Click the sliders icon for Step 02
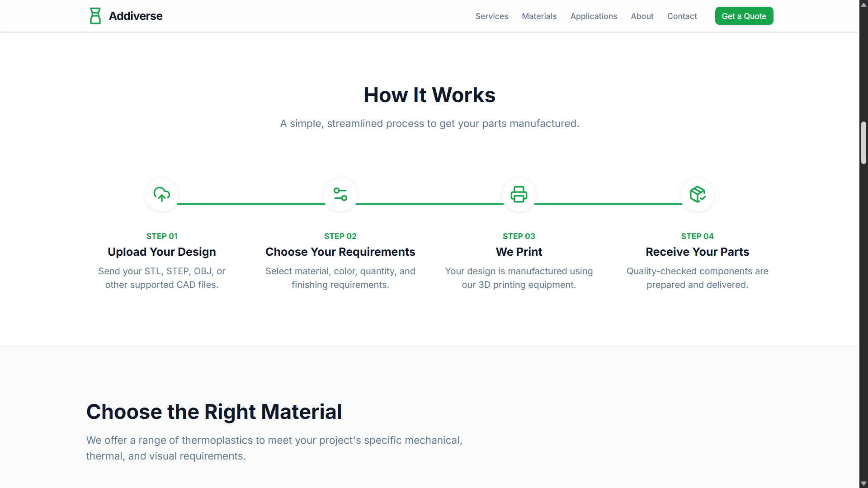The image size is (868, 488). pos(340,194)
